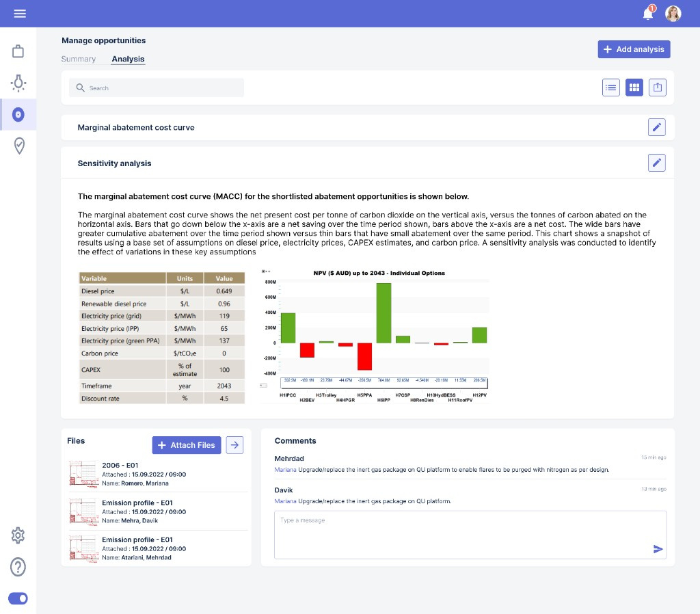The height and width of the screenshot is (614, 700).
Task: Click the Timeframe table row
Action: tap(161, 386)
